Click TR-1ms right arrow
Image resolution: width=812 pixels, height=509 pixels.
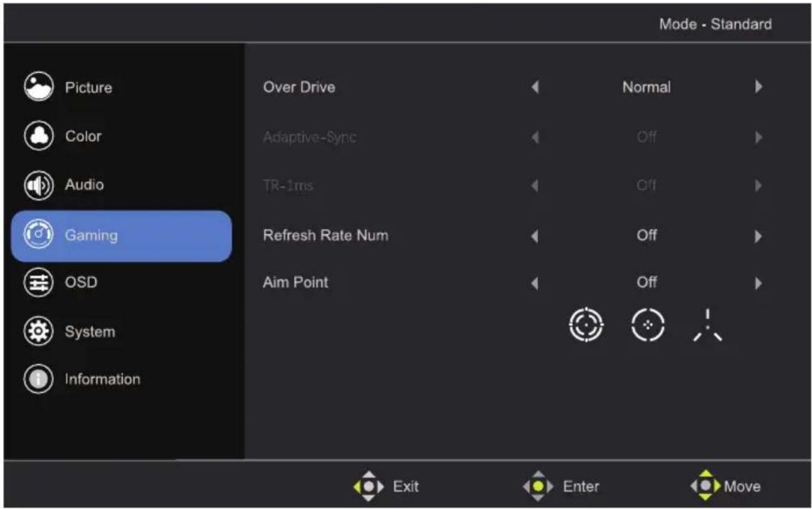[759, 186]
